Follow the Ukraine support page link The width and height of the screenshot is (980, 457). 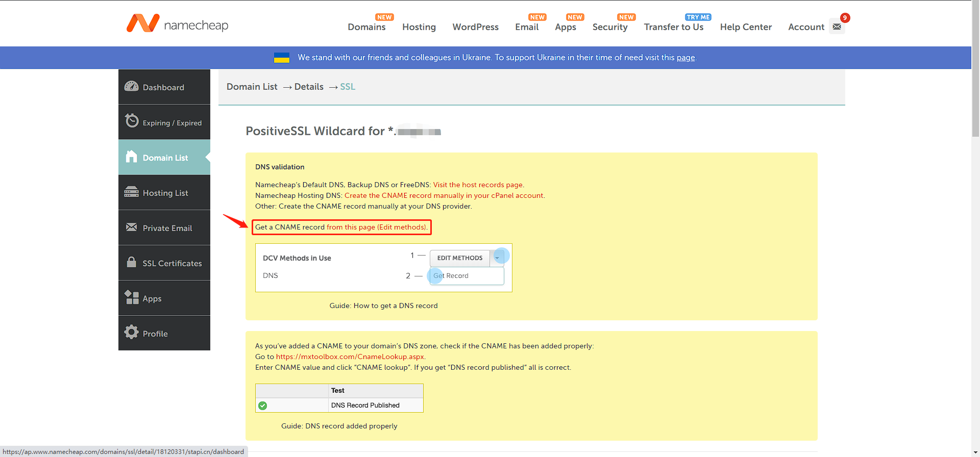pos(686,58)
